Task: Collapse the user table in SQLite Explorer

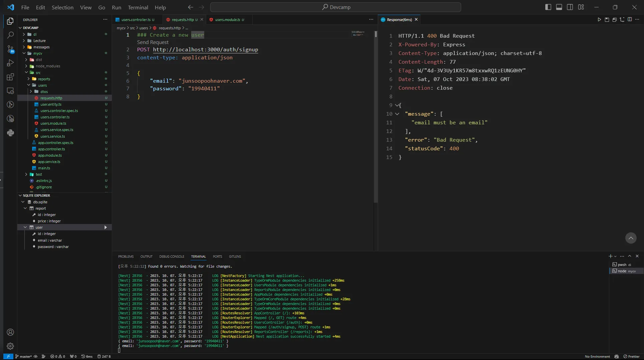Action: (25, 227)
